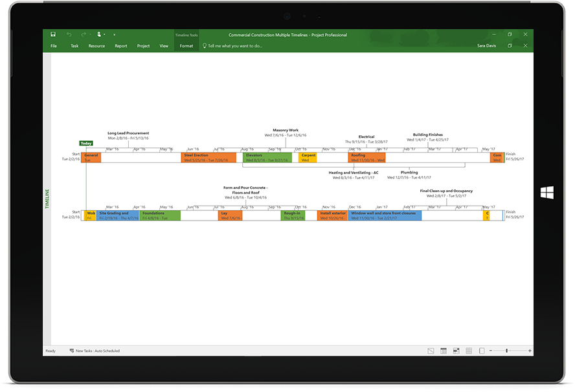Open the Customize Quick Access Toolbar dropdown
Screen dimensions: 575x392
[114, 34]
